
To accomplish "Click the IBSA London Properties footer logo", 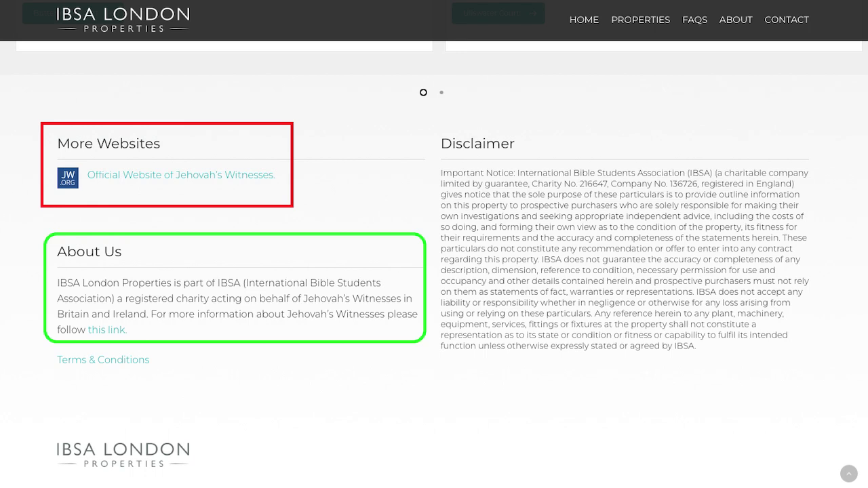I will coord(123,455).
